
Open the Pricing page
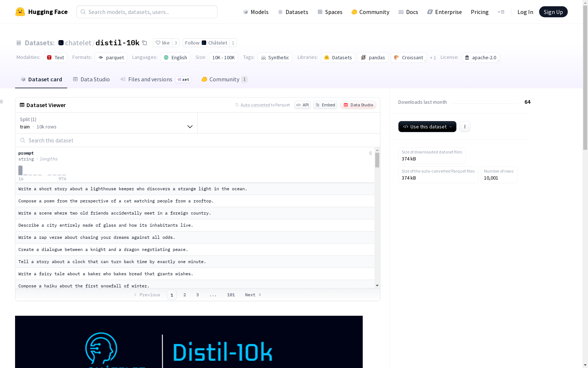click(x=480, y=12)
